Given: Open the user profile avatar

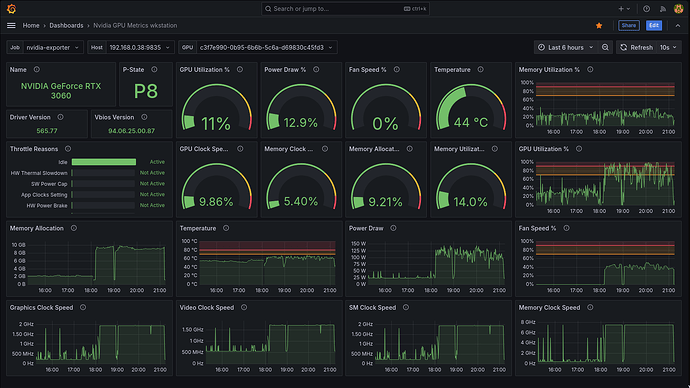Looking at the screenshot, I should 679,9.
